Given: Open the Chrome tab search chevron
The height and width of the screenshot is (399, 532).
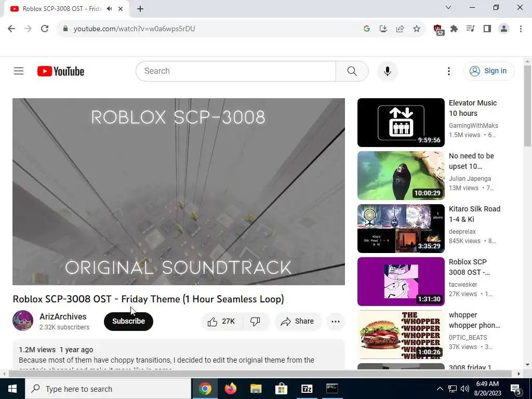Looking at the screenshot, I should coord(448,7).
